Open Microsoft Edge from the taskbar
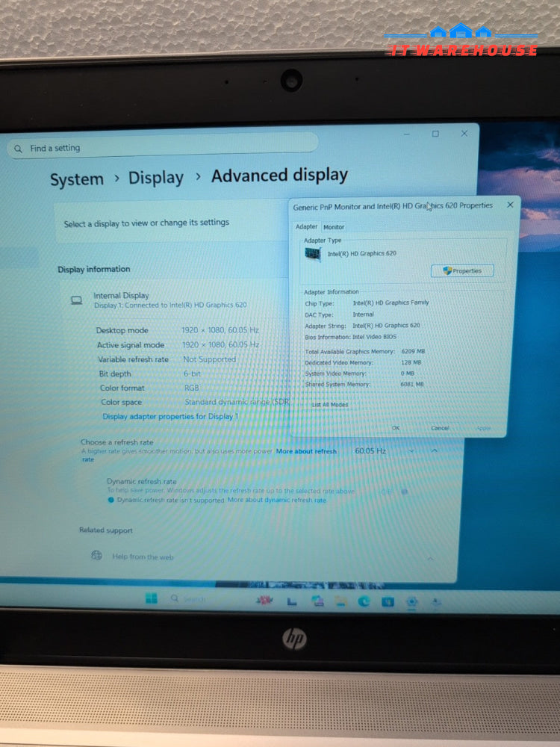This screenshot has width=560, height=747. point(364,601)
